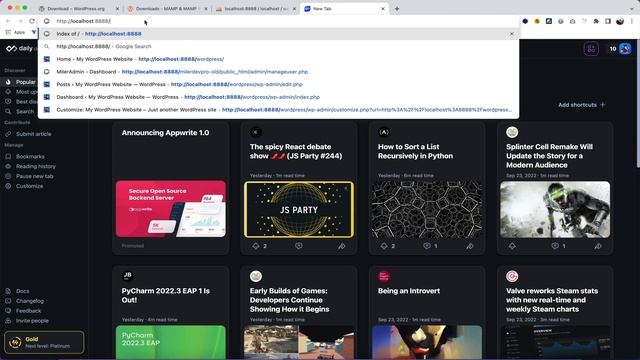Open the Splinter Cell thumbnail image
Viewport: 640px width, 360px height.
[555, 209]
